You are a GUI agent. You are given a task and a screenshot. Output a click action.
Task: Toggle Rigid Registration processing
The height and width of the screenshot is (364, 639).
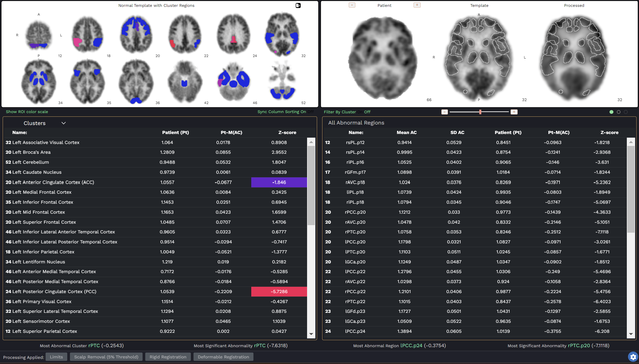click(168, 357)
